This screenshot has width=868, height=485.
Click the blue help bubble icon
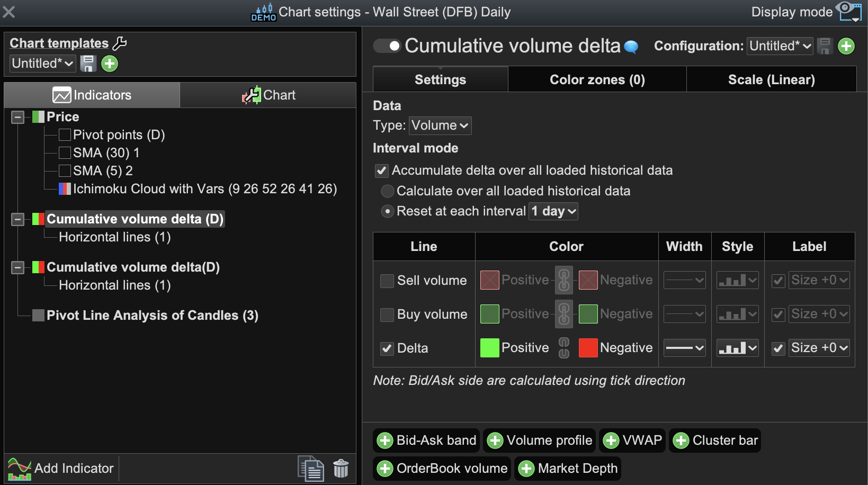(x=631, y=47)
